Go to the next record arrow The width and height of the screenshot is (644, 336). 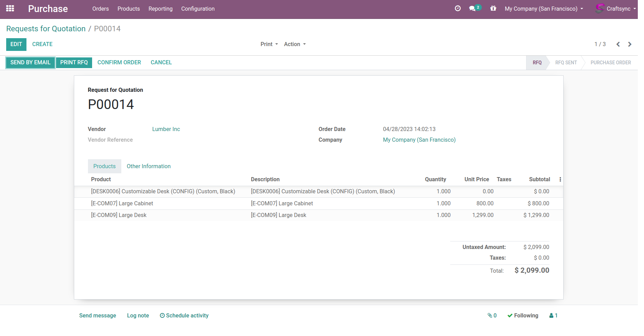630,44
